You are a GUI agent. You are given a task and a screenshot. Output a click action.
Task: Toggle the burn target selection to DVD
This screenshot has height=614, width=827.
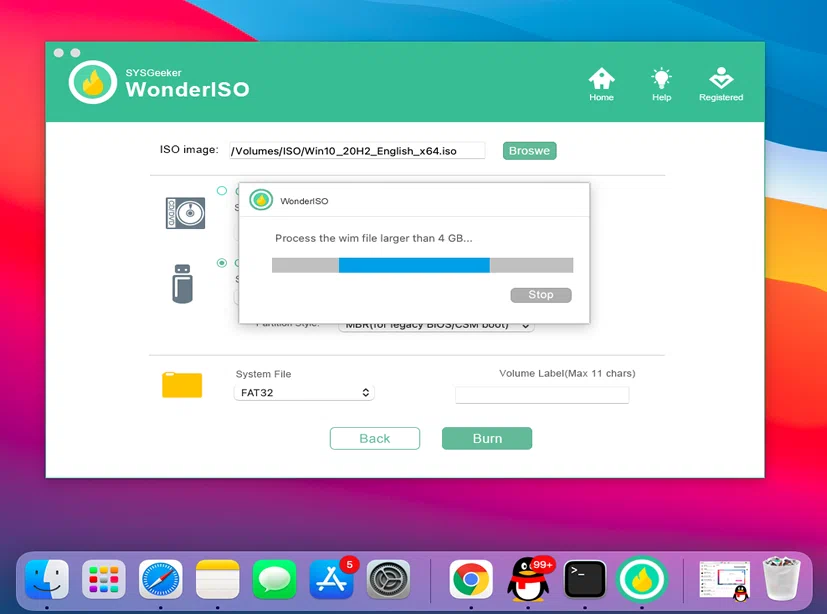(x=222, y=190)
